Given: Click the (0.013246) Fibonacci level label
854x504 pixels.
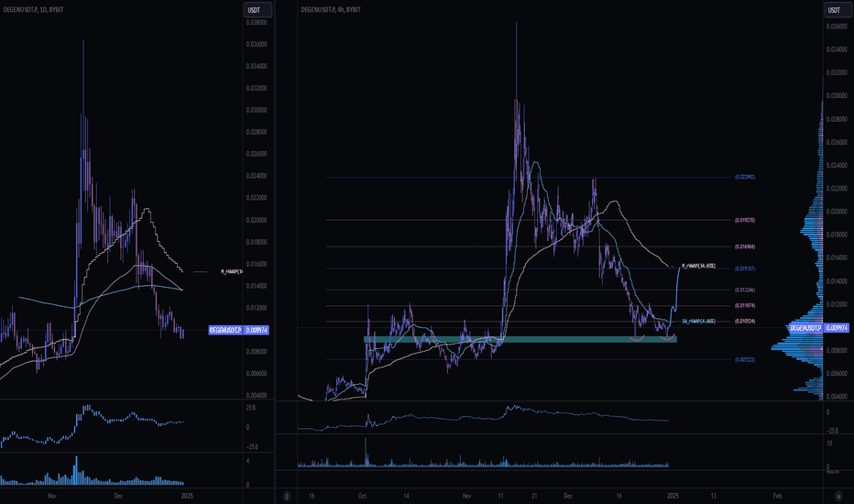Looking at the screenshot, I should (745, 290).
